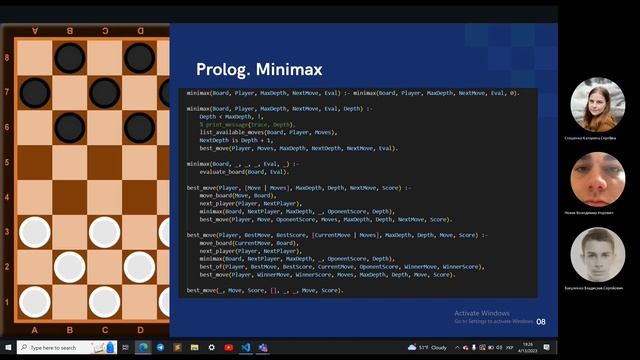Open the battery status tray icon

point(491,347)
